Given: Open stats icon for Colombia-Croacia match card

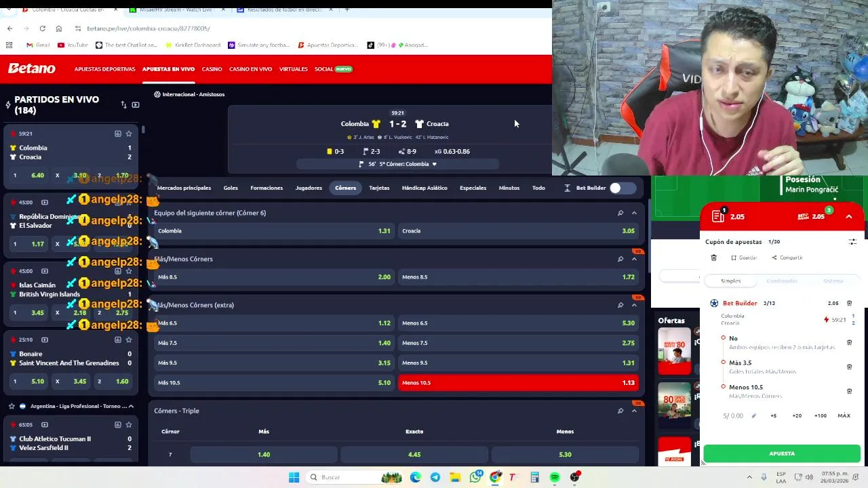Looking at the screenshot, I should [117, 134].
